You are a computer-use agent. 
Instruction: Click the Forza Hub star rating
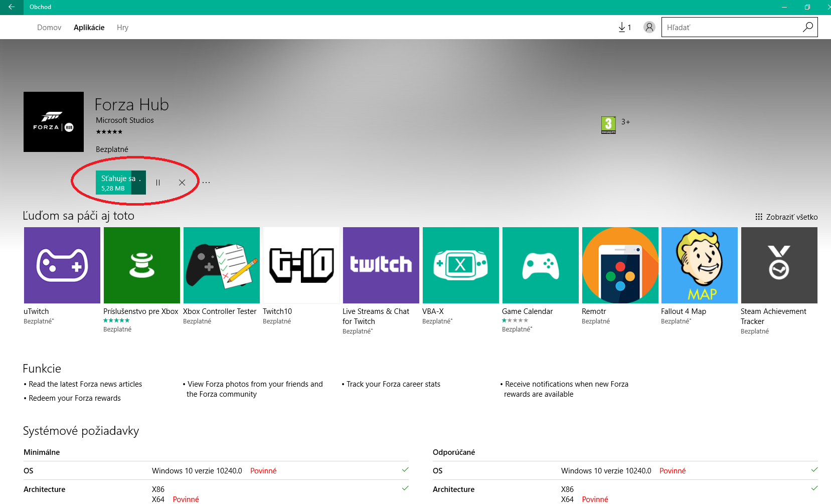coord(109,132)
